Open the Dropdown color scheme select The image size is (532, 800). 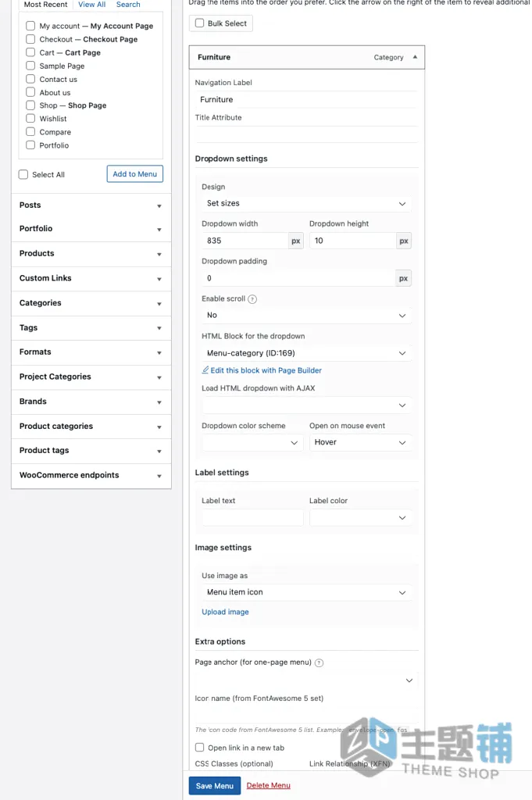coord(252,442)
